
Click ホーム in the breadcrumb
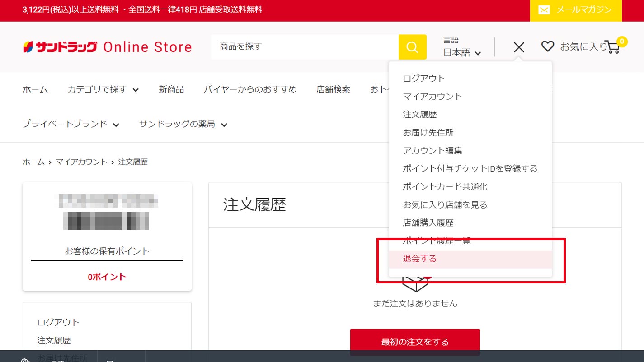pyautogui.click(x=33, y=162)
